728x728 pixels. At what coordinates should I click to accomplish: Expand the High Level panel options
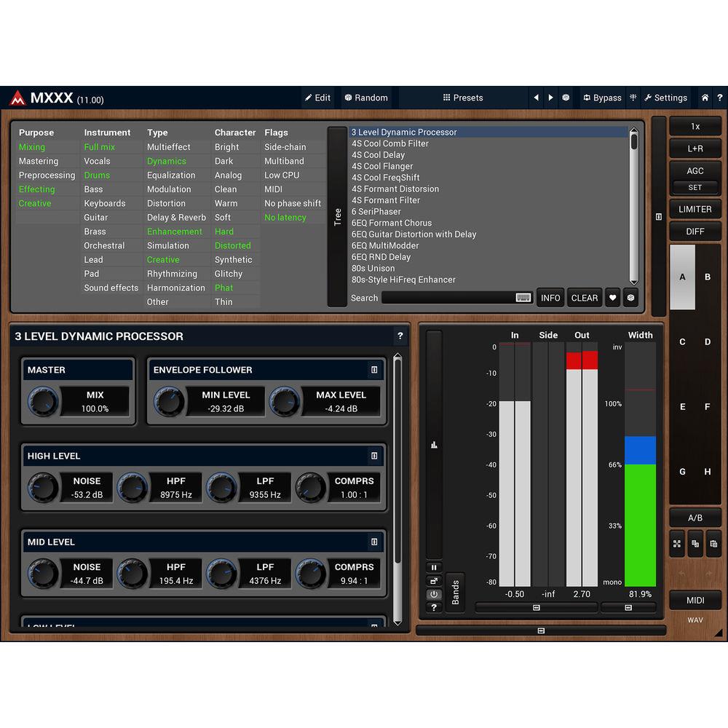(x=374, y=456)
